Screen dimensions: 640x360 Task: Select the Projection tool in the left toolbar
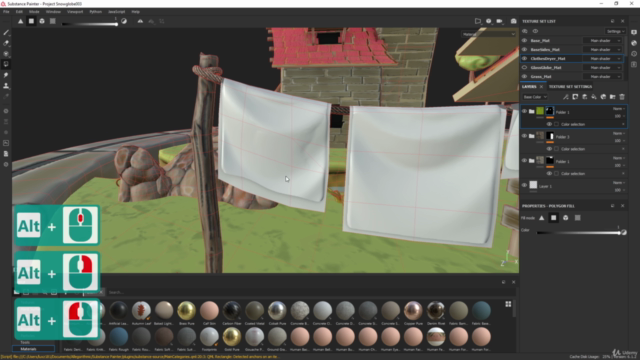(x=6, y=53)
